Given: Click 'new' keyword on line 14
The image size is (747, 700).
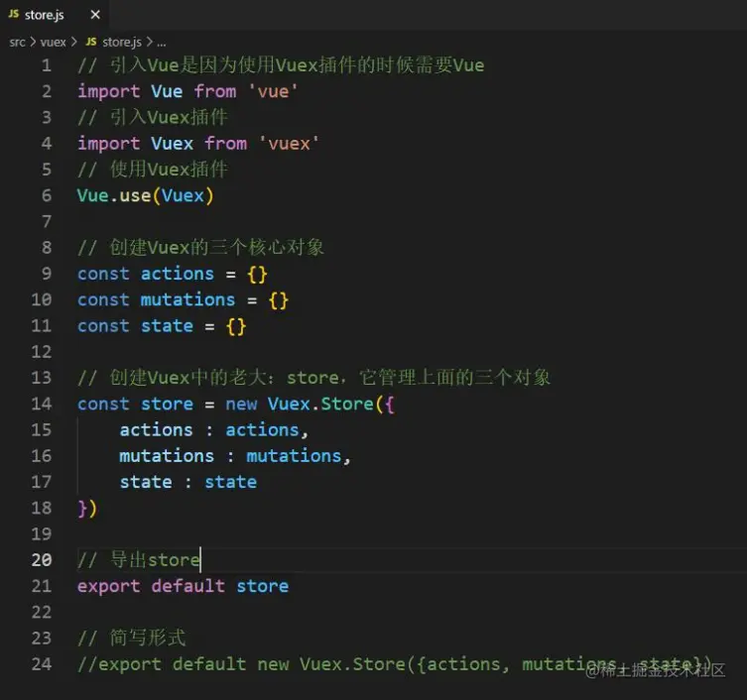Looking at the screenshot, I should (x=241, y=405).
